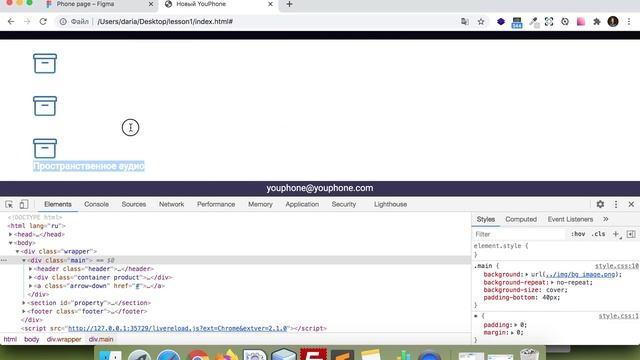Open the translate page icon in address bar
This screenshot has height=360, width=640.
pos(464,22)
